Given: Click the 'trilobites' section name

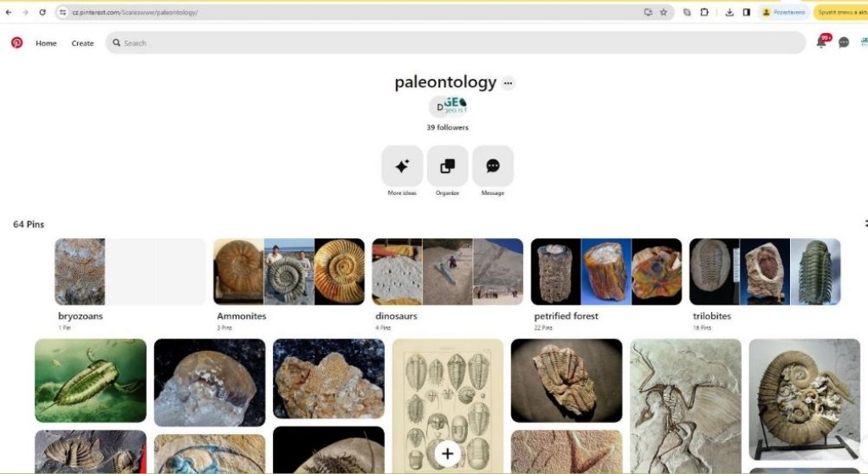Looking at the screenshot, I should click(712, 316).
